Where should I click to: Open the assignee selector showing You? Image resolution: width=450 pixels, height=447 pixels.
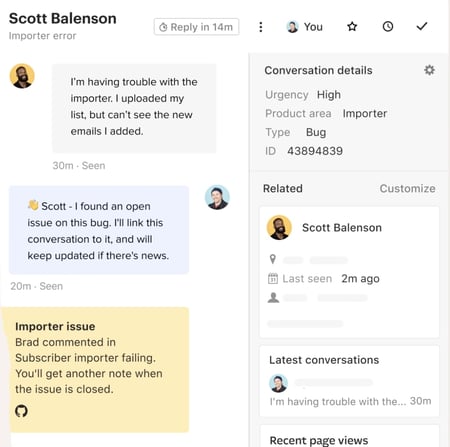point(305,27)
